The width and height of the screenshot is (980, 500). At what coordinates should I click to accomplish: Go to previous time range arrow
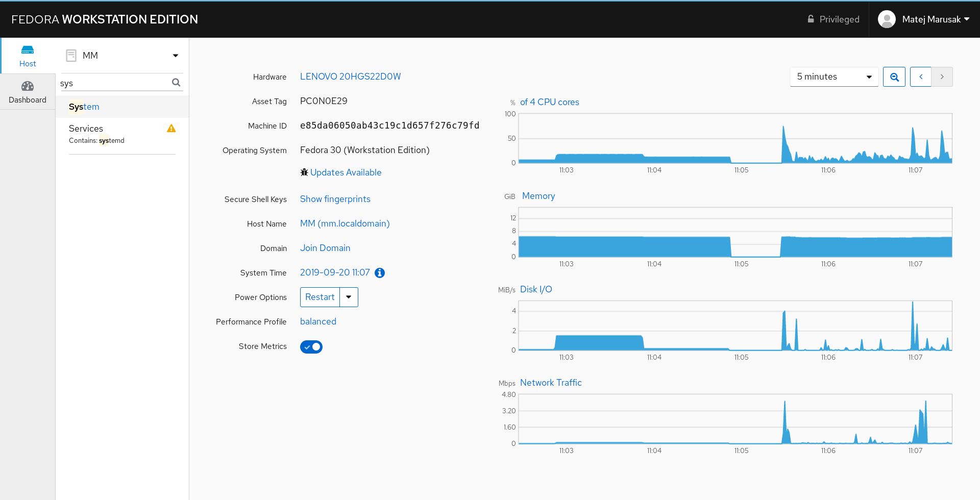921,77
